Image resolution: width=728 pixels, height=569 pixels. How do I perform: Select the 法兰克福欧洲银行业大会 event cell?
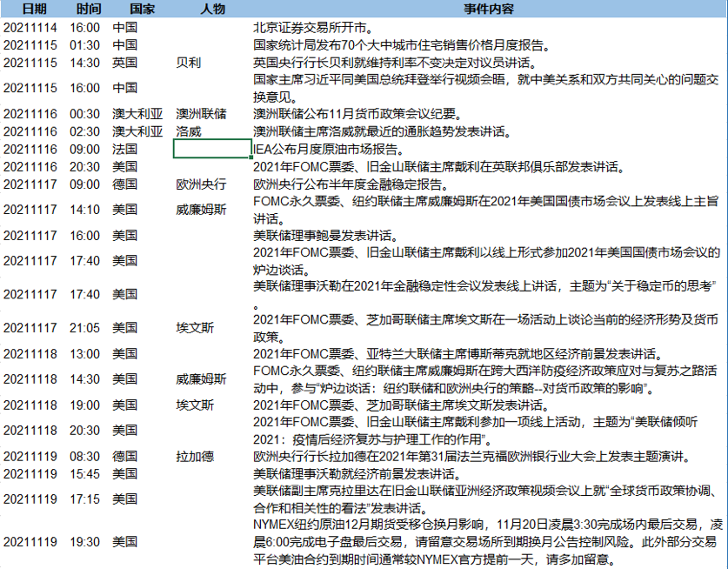[x=472, y=456]
